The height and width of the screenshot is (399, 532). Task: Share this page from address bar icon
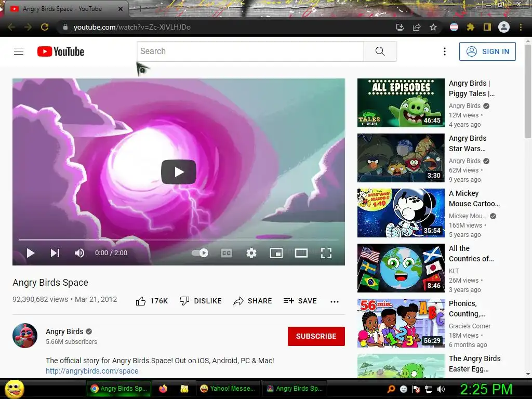pos(417,27)
